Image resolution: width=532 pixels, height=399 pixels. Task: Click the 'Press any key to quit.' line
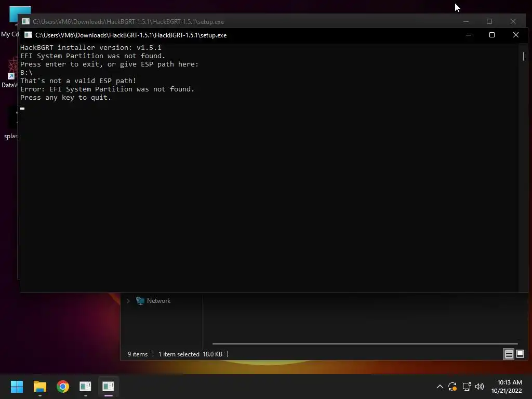(x=66, y=97)
